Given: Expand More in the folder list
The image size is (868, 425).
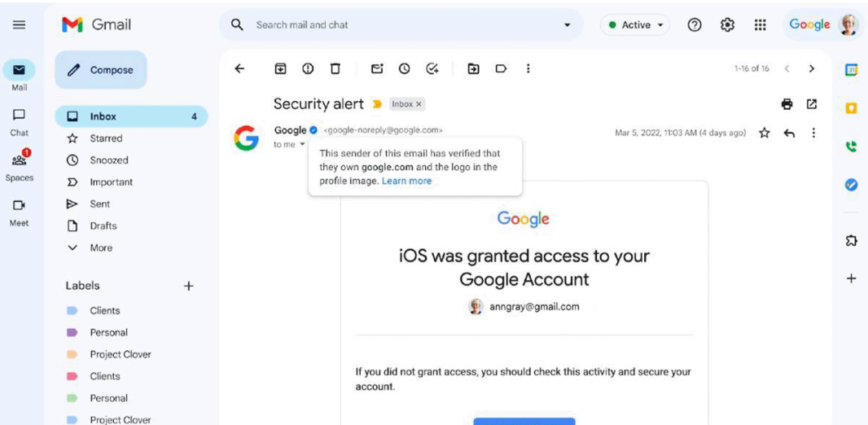Looking at the screenshot, I should click(x=101, y=248).
